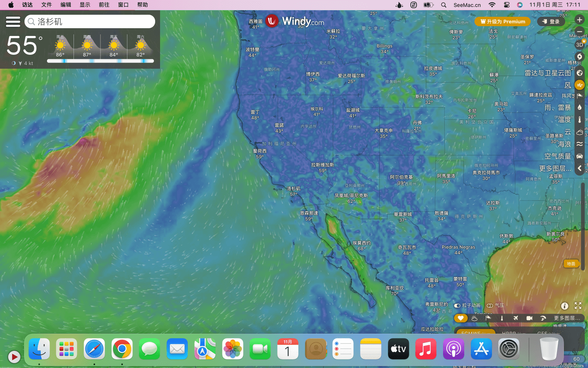Screen dimensions: 588x368
Task: Open the 显示 menu in the menu bar
Action: click(85, 5)
